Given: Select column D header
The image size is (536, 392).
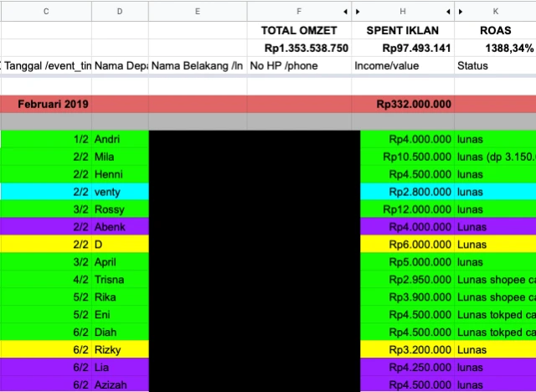Looking at the screenshot, I should tap(120, 11).
